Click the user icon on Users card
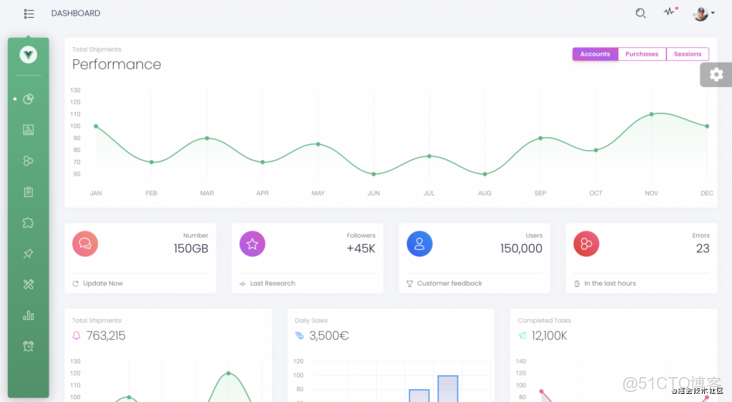 (420, 244)
